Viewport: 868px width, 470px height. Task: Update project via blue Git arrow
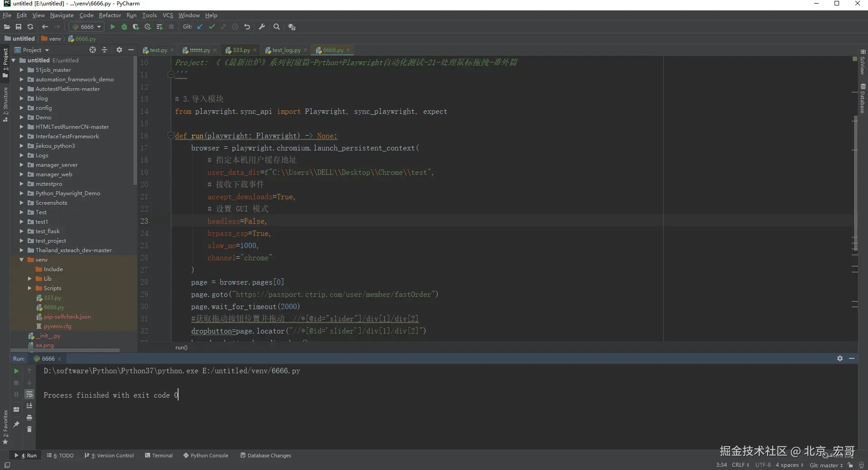pyautogui.click(x=200, y=27)
